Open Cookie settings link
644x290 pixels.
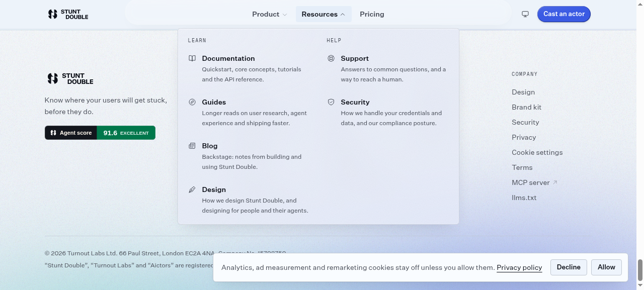point(537,152)
